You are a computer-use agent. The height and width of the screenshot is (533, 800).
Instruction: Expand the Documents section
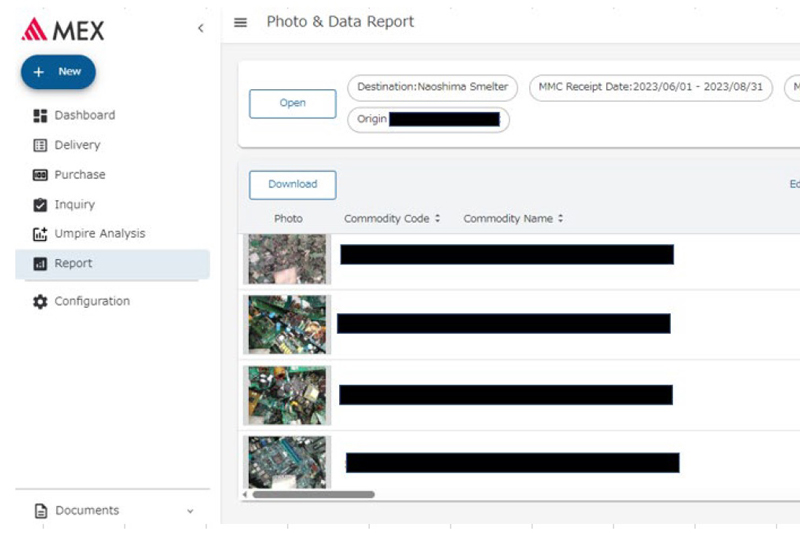click(190, 511)
